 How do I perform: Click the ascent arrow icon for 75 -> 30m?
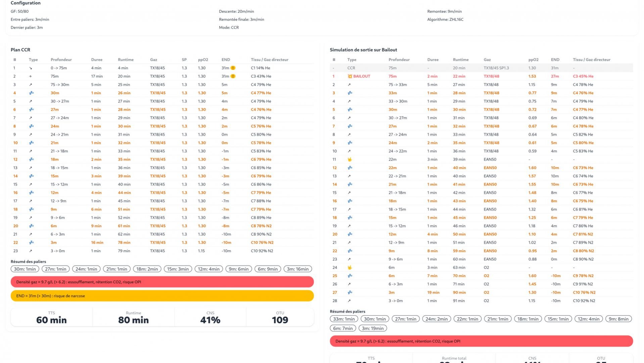coord(31,85)
